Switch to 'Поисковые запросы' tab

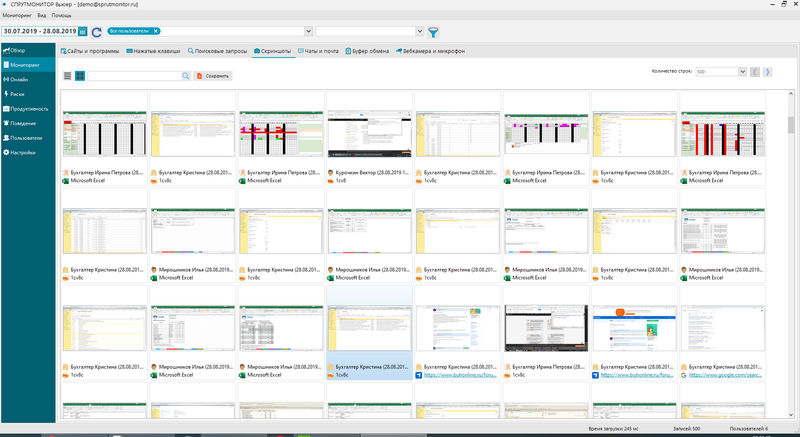(x=217, y=51)
